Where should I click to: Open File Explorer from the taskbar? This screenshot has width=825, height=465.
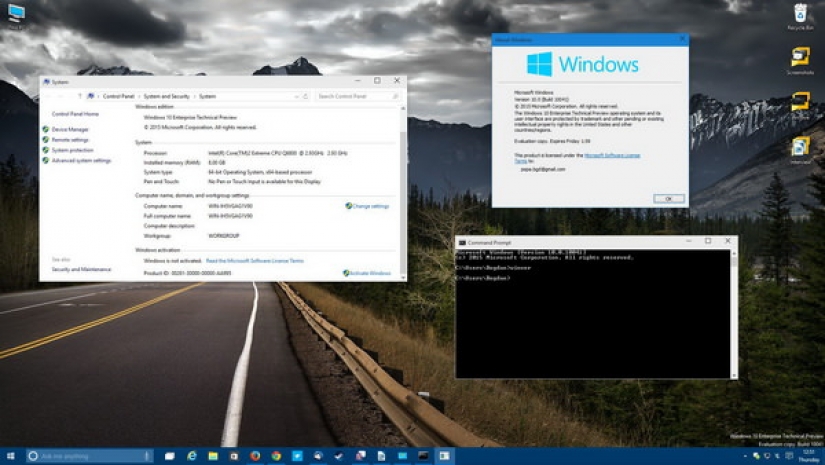point(213,456)
